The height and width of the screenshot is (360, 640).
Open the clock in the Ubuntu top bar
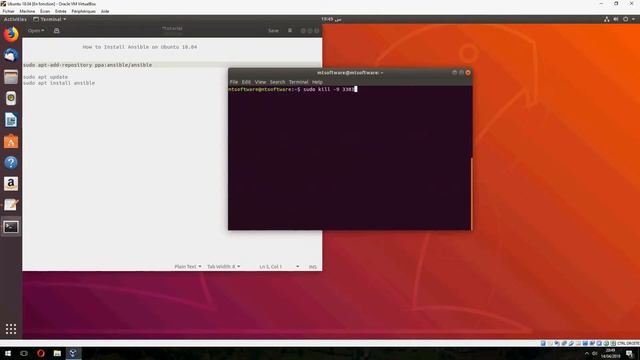click(x=331, y=19)
